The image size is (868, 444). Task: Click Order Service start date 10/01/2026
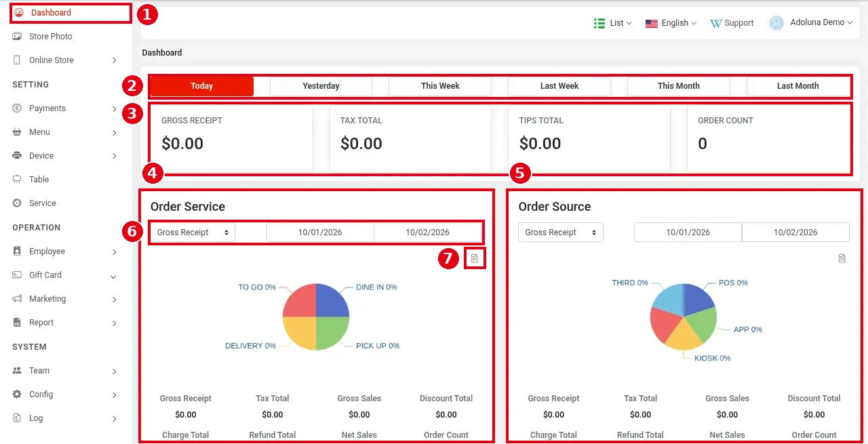(x=320, y=233)
